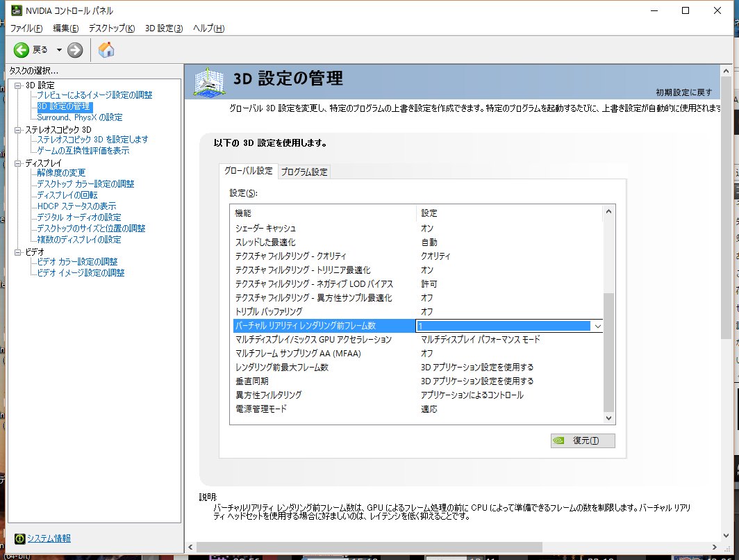Select デジタル オーディオの設定

click(x=79, y=217)
